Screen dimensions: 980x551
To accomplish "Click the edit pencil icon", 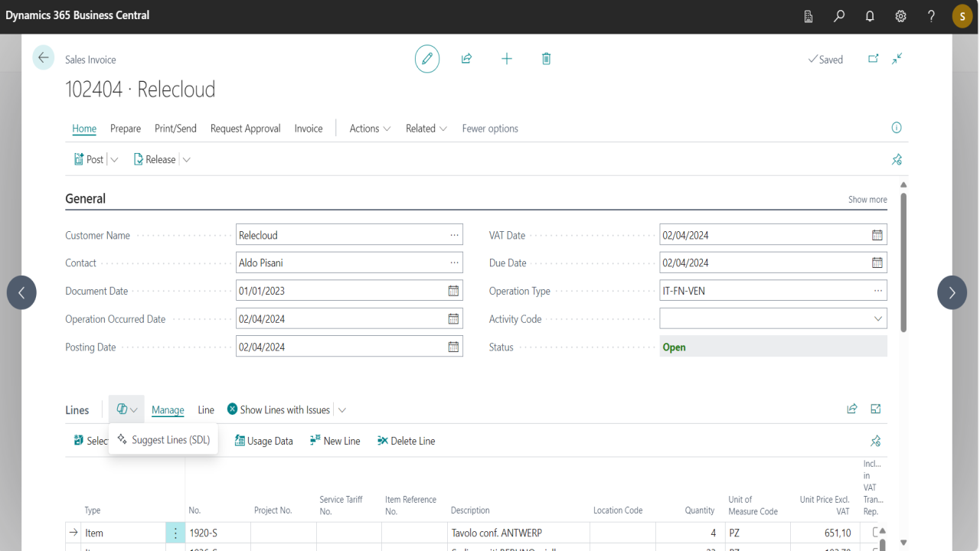I will (x=427, y=59).
